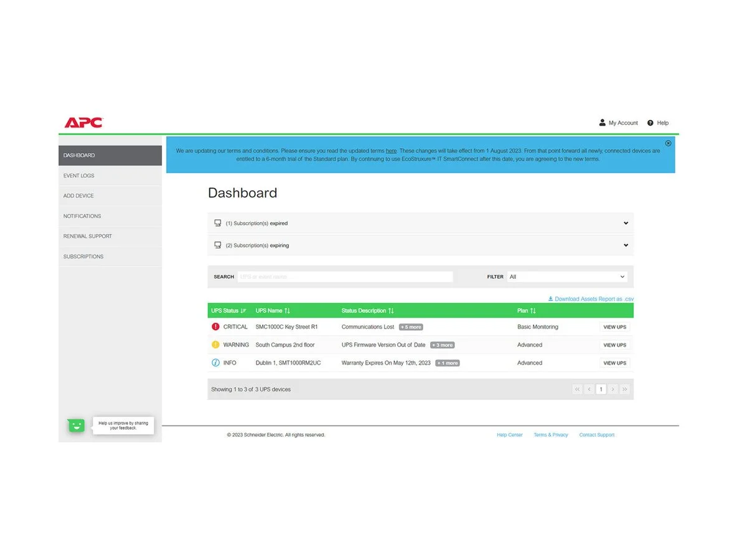Expand the expiring subscriptions panel
747x560 pixels.
626,245
